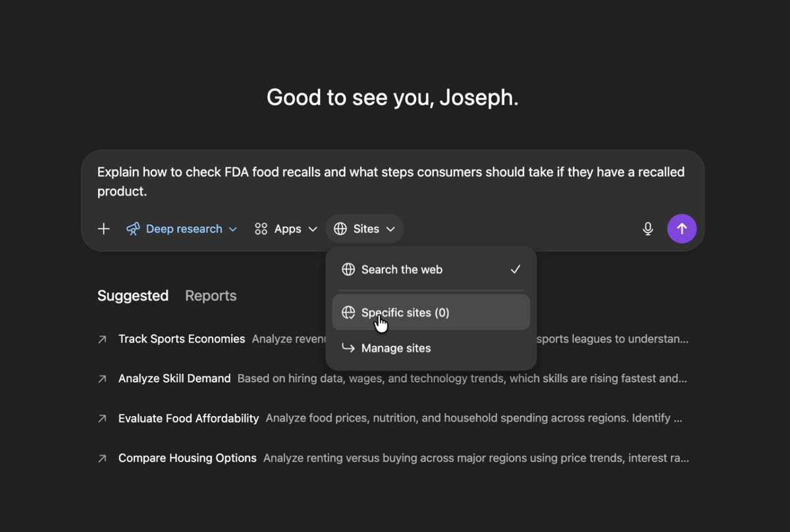Viewport: 790px width, 532px height.
Task: Click the globe icon beside Search the web
Action: tap(348, 269)
